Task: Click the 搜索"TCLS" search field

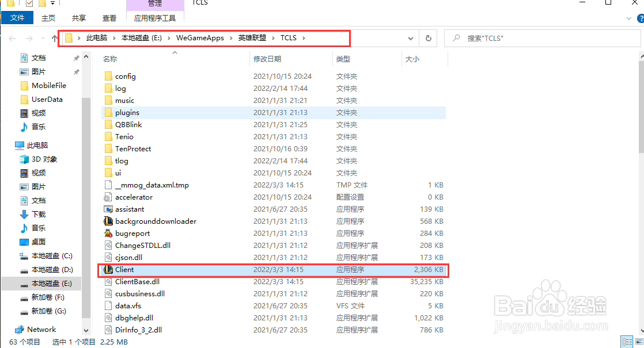Action: (x=542, y=38)
